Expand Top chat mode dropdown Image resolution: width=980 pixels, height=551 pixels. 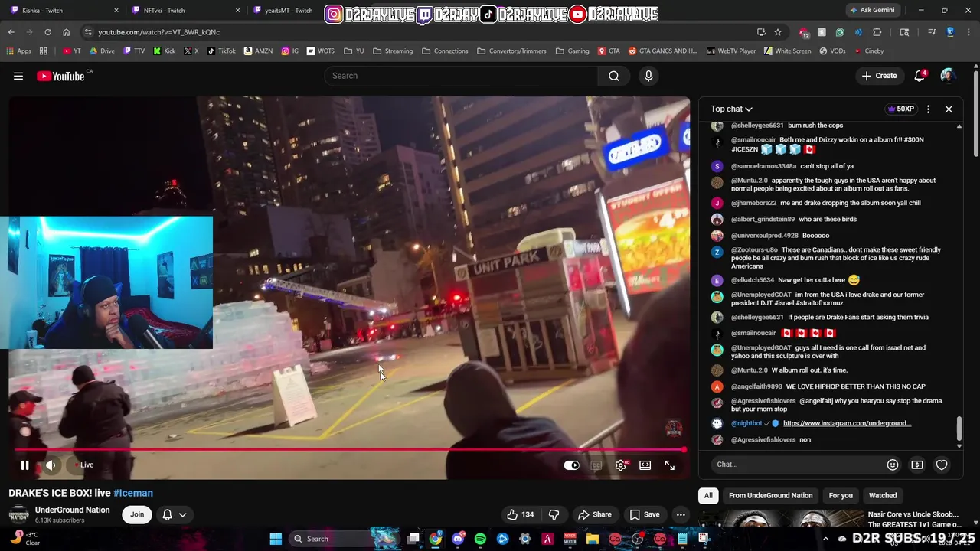click(x=731, y=109)
